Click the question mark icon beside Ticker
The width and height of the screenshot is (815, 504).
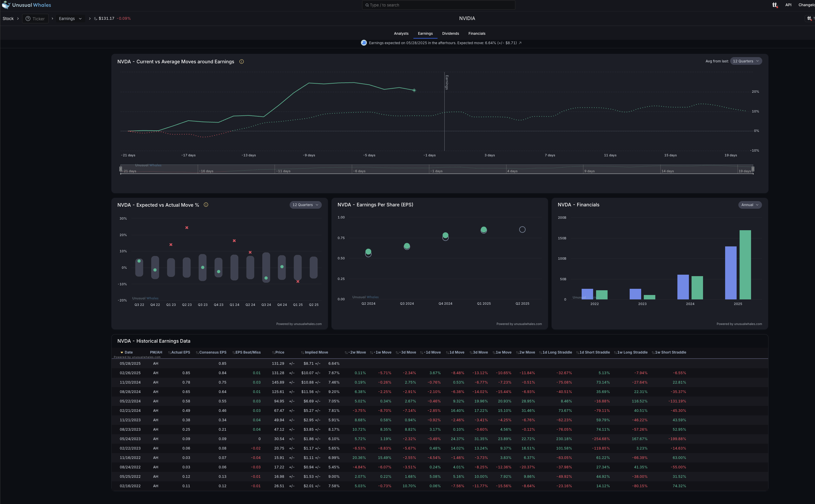click(x=28, y=19)
